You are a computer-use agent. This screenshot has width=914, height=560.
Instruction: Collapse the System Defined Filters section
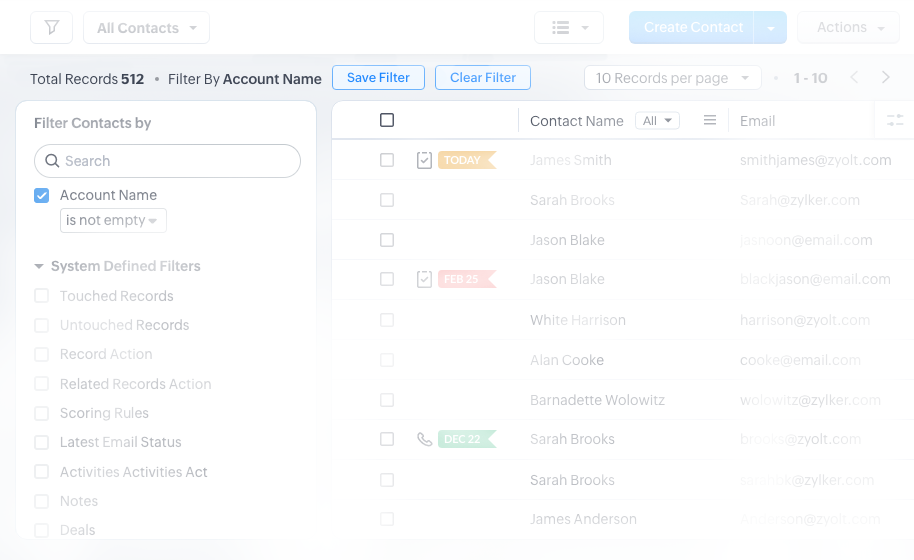pyautogui.click(x=39, y=266)
